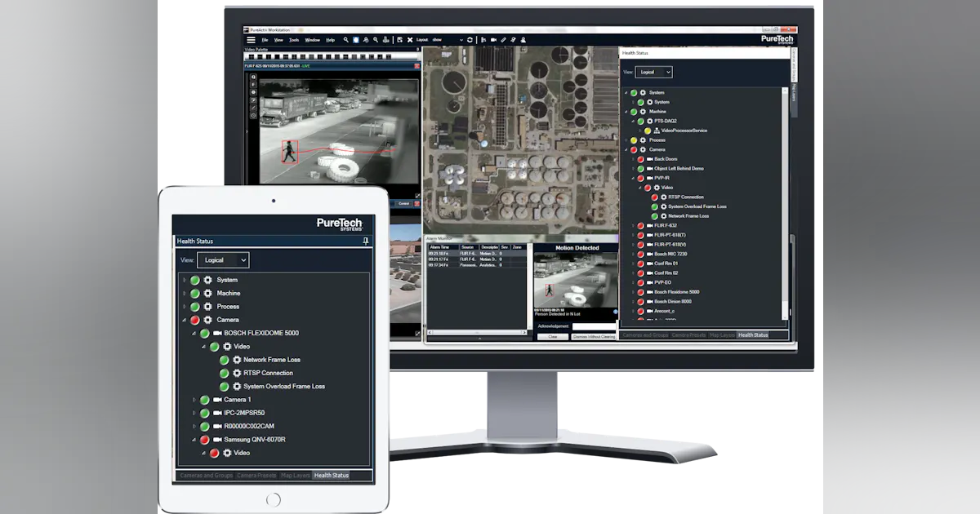980x514 pixels.
Task: Expand the Process node on the tablet
Action: [x=184, y=306]
